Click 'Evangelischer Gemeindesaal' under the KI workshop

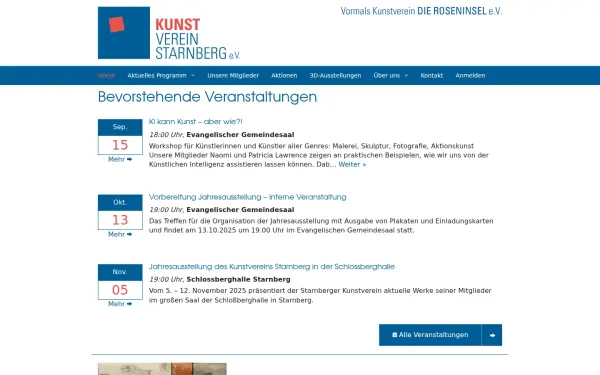click(240, 135)
